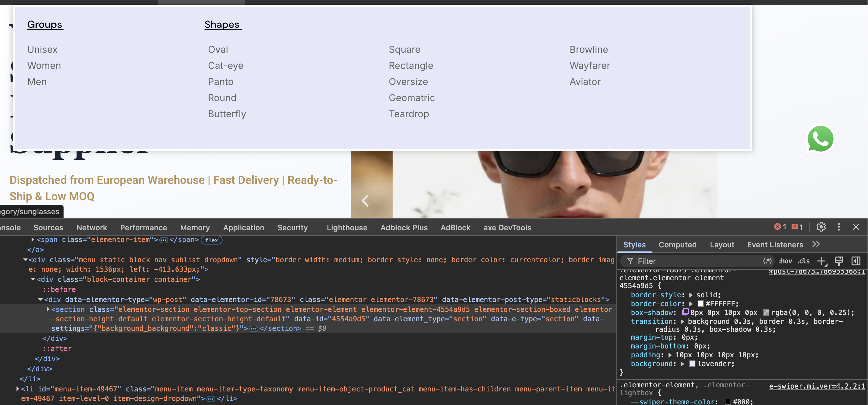Image resolution: width=868 pixels, height=405 pixels.
Task: Toggle the computed styles sidebar pane
Action: click(x=856, y=261)
